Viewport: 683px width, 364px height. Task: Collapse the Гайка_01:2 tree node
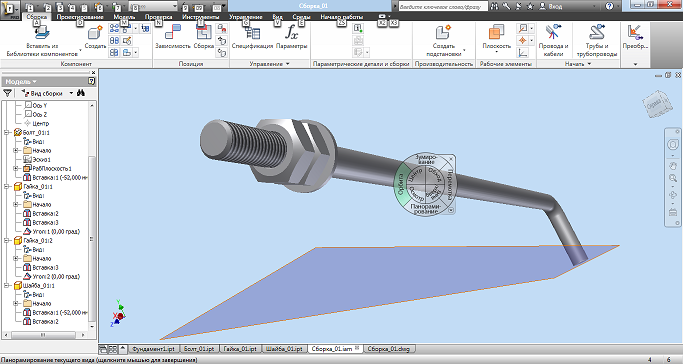tap(7, 240)
